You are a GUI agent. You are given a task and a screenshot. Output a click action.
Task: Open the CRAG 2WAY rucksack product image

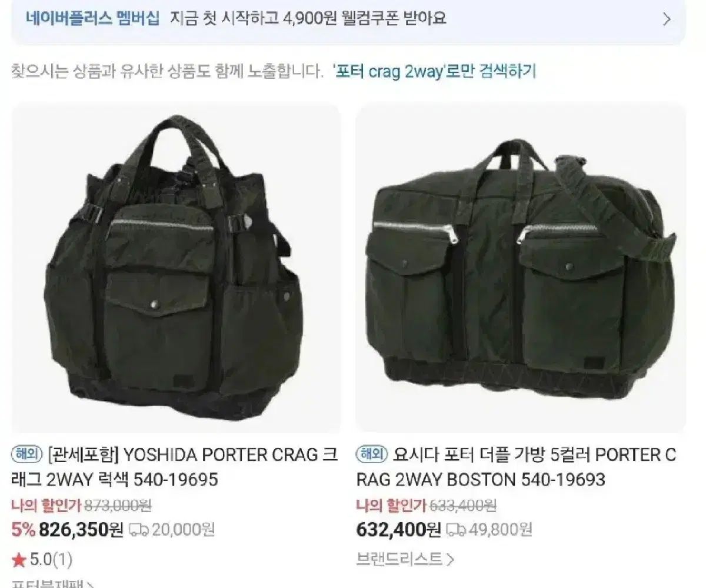[176, 268]
